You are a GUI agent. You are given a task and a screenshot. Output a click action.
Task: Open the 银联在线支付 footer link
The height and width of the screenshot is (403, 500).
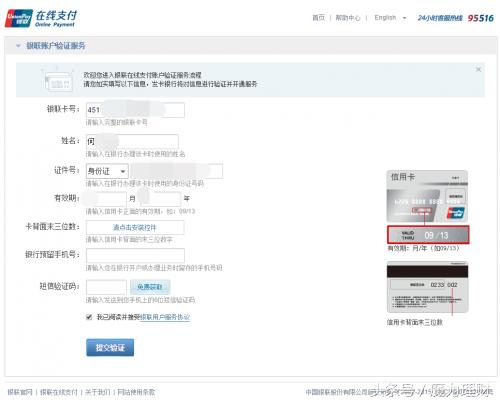[59, 392]
